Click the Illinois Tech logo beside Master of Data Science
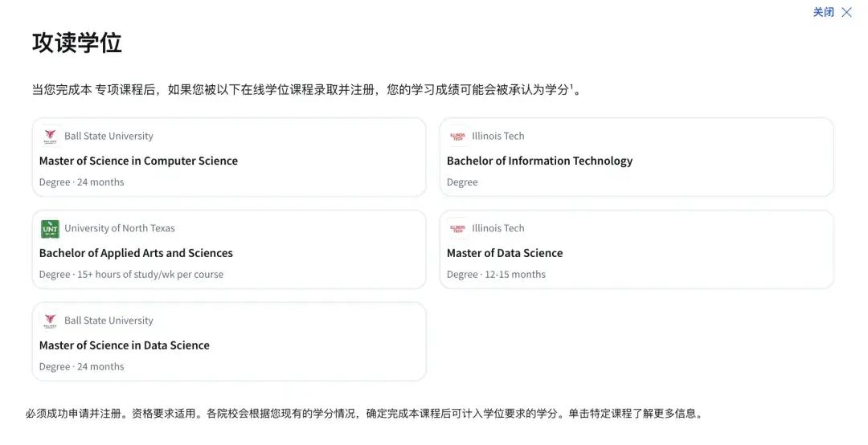Screen dimensions: 868x445 coord(458,229)
